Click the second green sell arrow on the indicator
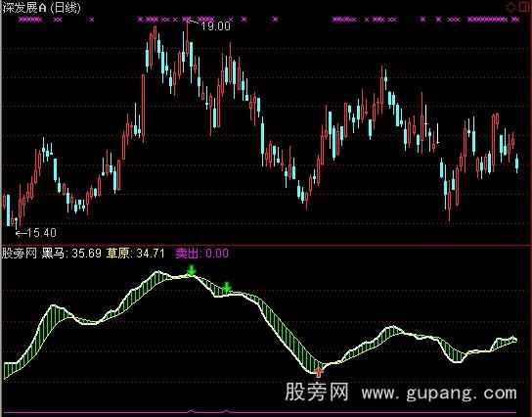Image resolution: width=532 pixels, height=417 pixels. point(227,287)
